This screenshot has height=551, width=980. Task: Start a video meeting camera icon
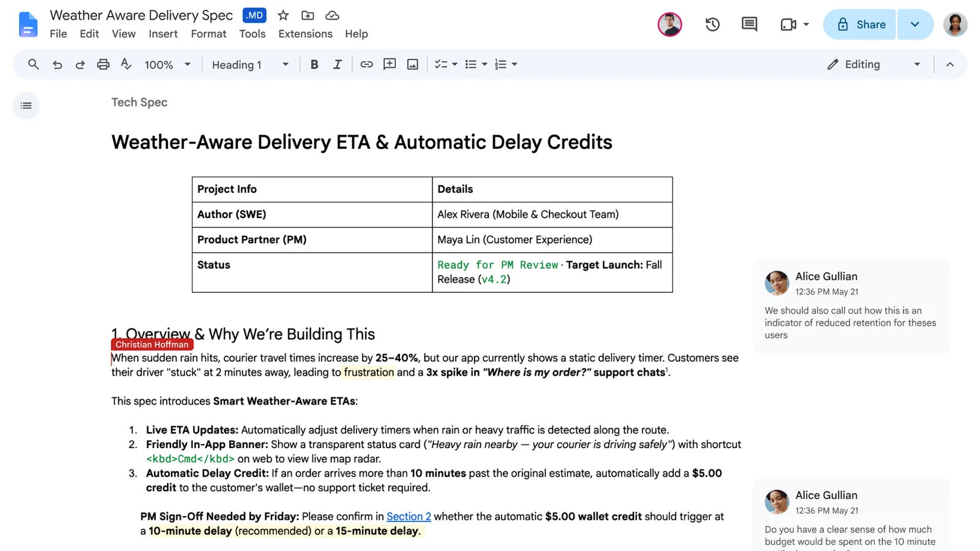click(x=788, y=24)
